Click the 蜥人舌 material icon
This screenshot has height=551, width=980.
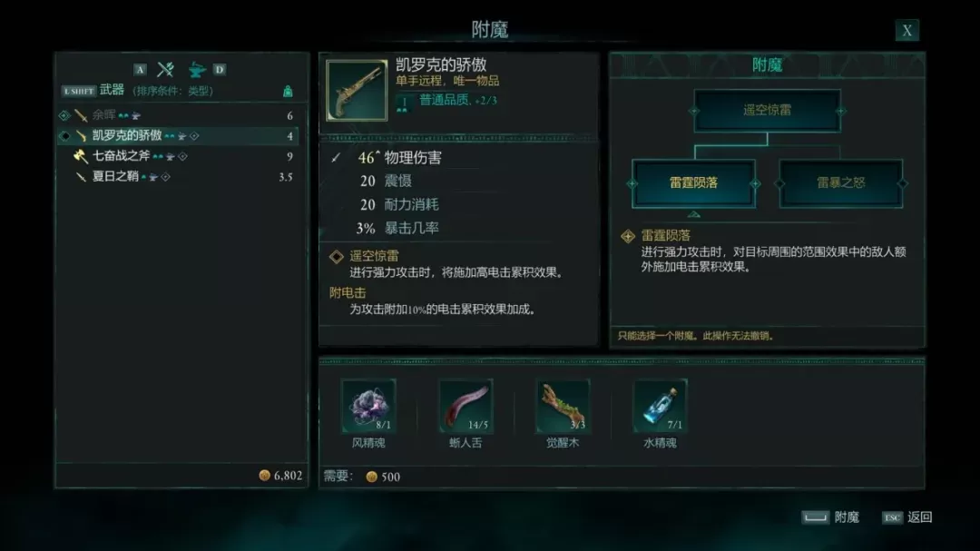coord(465,406)
